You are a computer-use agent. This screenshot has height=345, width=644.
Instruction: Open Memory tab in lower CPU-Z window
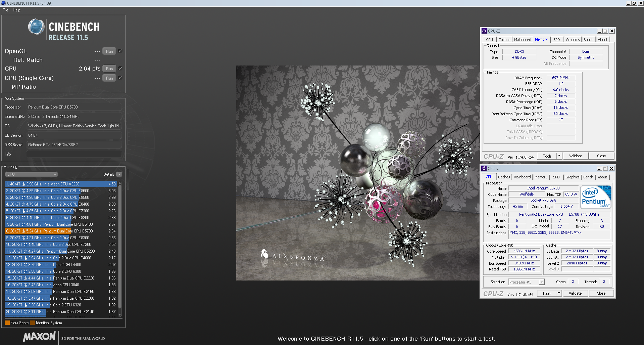541,177
